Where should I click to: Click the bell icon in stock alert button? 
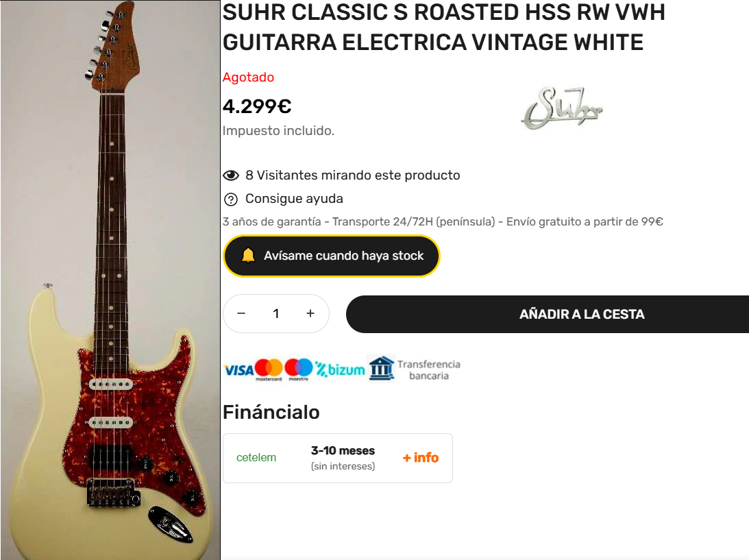pos(248,256)
